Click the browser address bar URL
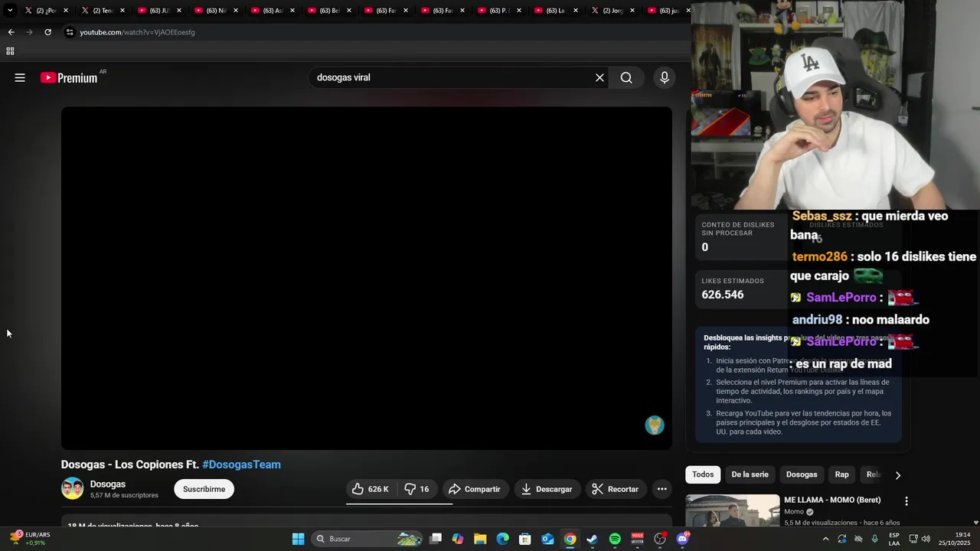The width and height of the screenshot is (980, 551). 138,32
